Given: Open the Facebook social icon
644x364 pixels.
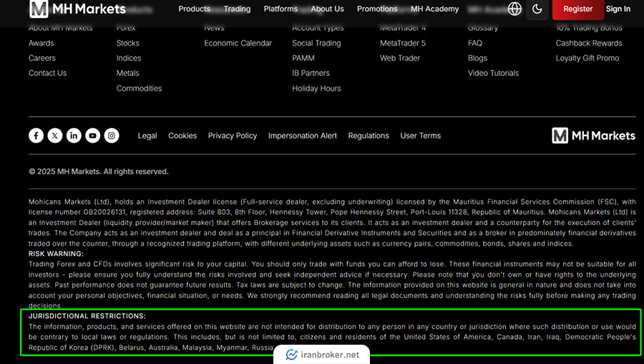Looking at the screenshot, I should (x=36, y=135).
